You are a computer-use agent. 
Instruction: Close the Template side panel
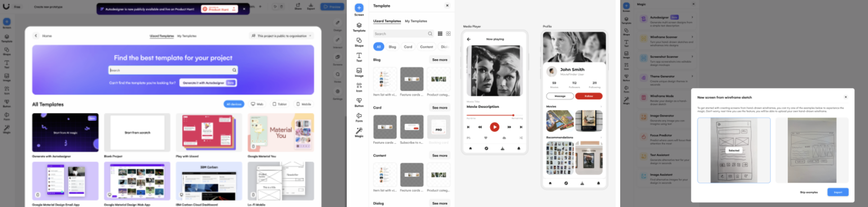pyautogui.click(x=447, y=6)
